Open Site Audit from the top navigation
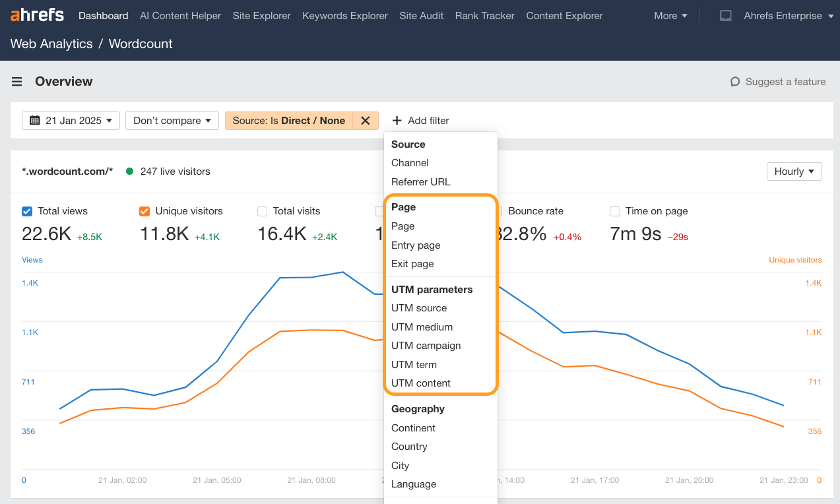 (421, 15)
